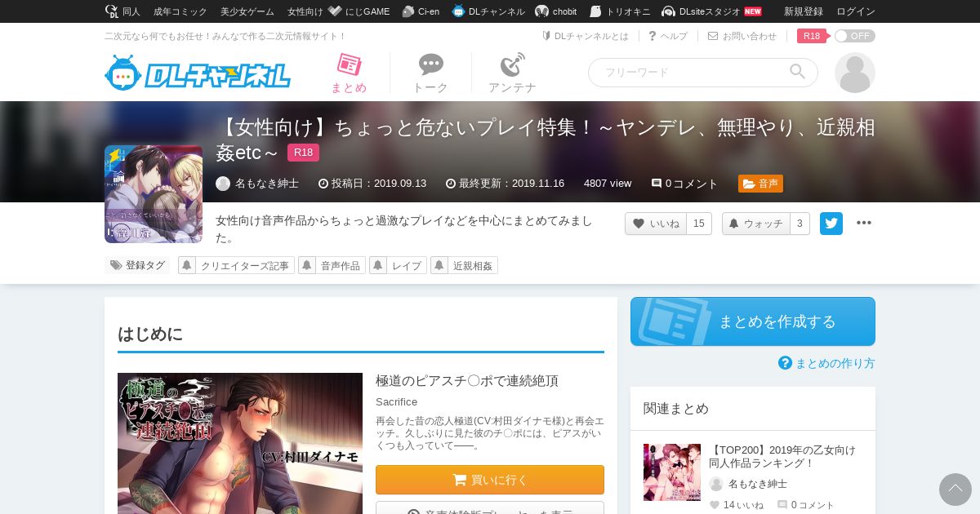The height and width of the screenshot is (514, 980).
Task: Open Ci-en in top bar
Action: click(421, 11)
